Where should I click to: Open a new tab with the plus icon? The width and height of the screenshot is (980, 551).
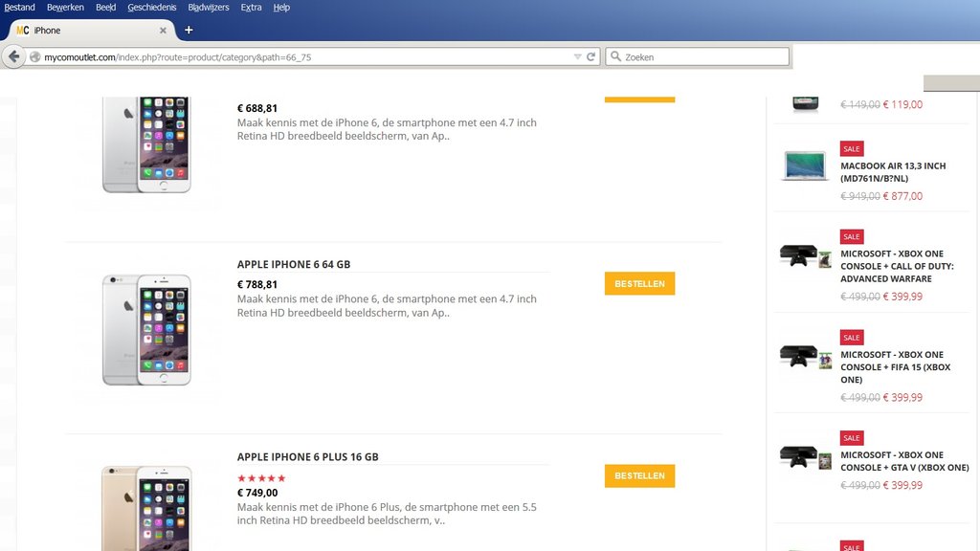189,30
